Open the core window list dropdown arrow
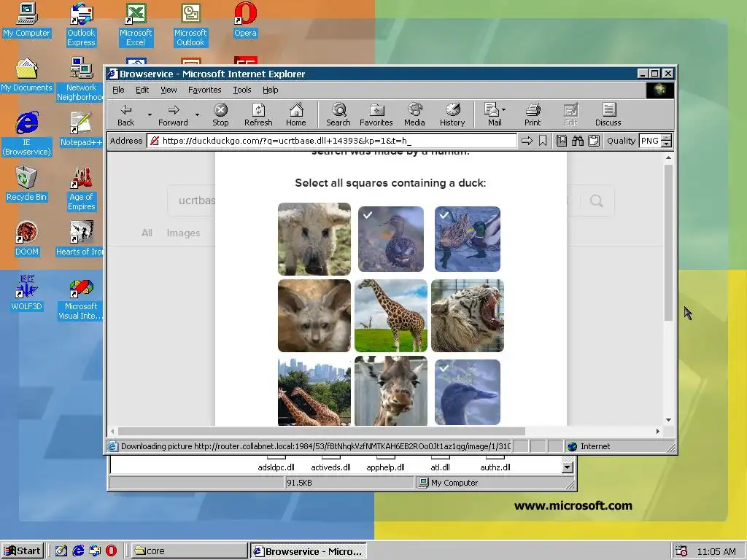The width and height of the screenshot is (747, 560). coord(567,467)
